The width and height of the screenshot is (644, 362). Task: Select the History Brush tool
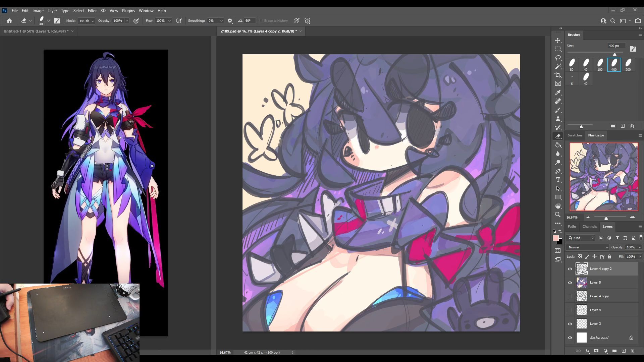pos(558,127)
